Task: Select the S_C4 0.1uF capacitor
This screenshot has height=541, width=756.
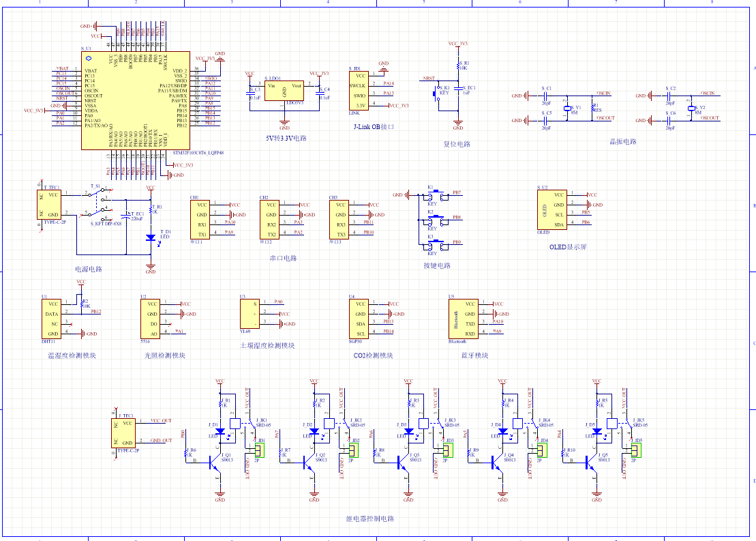Action: pos(319,93)
